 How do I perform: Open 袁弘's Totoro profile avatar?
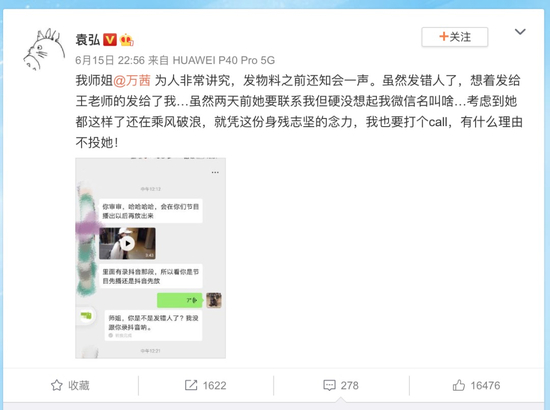pos(44,49)
